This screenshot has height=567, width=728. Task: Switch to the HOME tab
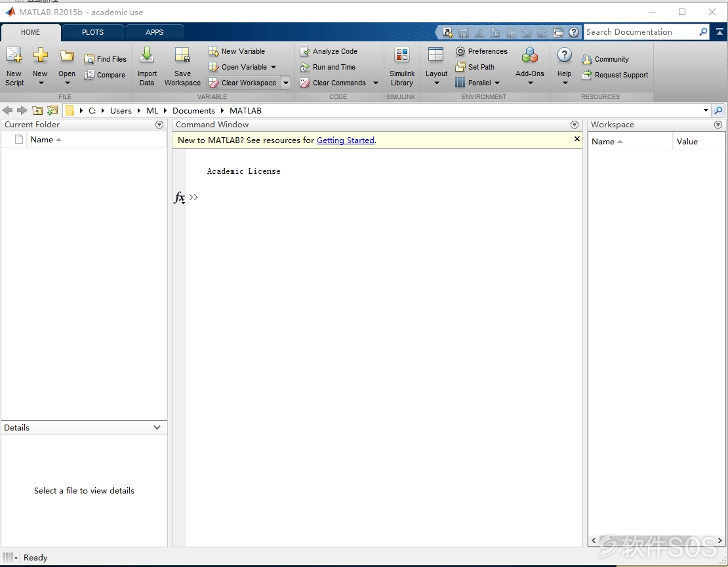pyautogui.click(x=31, y=32)
